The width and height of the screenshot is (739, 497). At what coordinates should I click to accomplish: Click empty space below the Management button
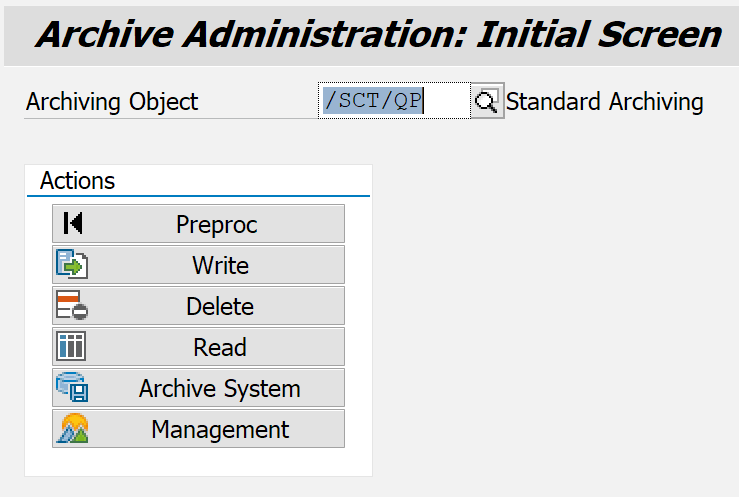198,461
